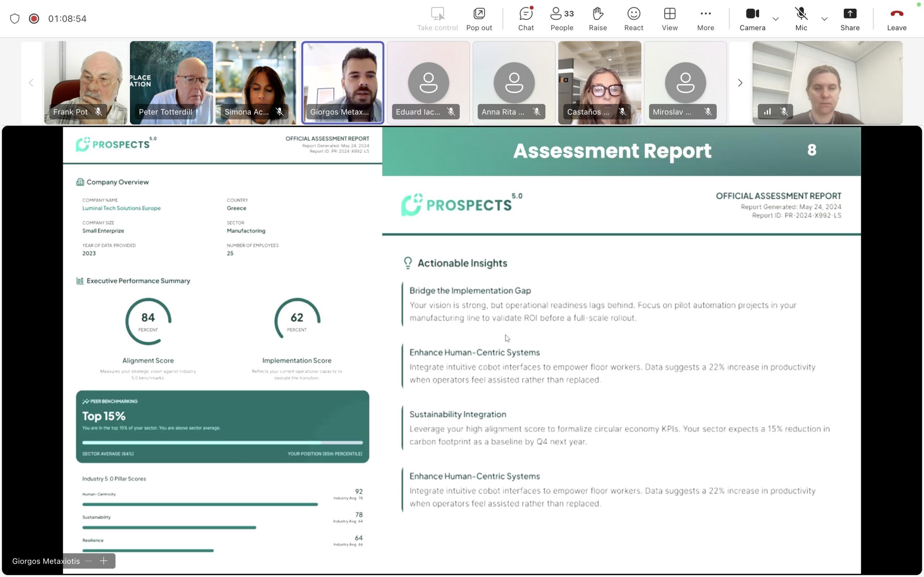Click the self-view video tile
Screen dimensions: 924x577
(x=827, y=83)
